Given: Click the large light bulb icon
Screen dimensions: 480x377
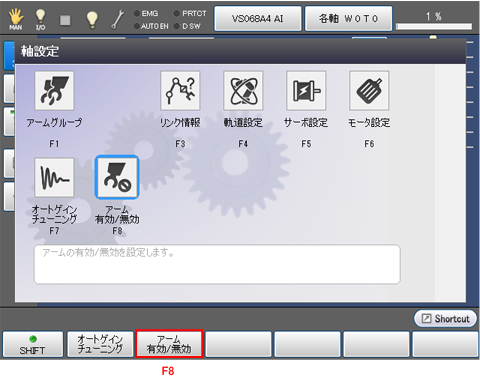Looking at the screenshot, I should [x=92, y=19].
